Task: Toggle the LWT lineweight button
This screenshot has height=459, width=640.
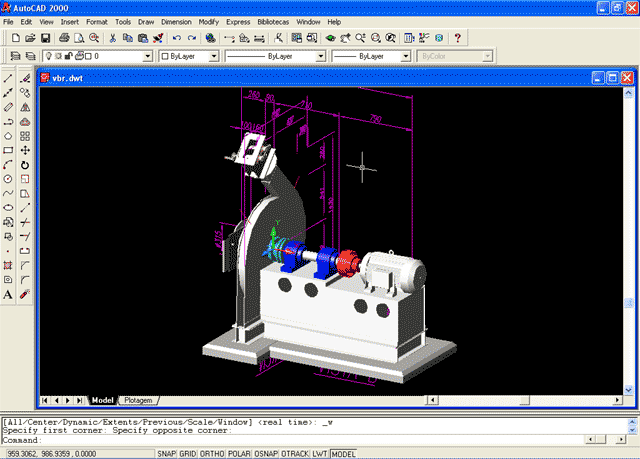Action: (320, 453)
